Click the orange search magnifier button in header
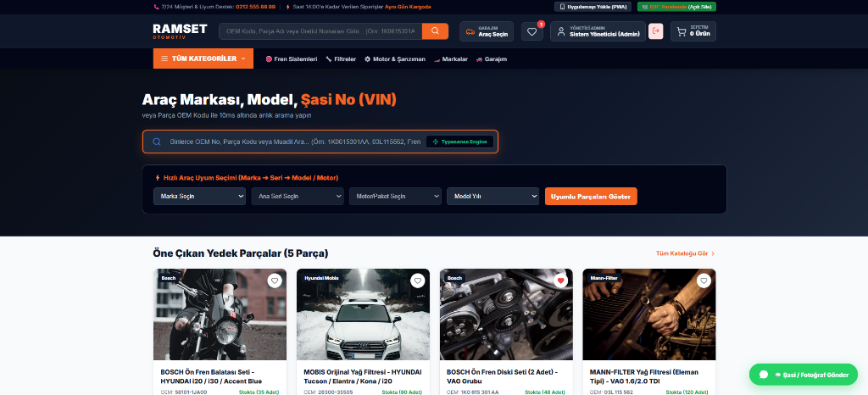This screenshot has width=868, height=395. (435, 31)
